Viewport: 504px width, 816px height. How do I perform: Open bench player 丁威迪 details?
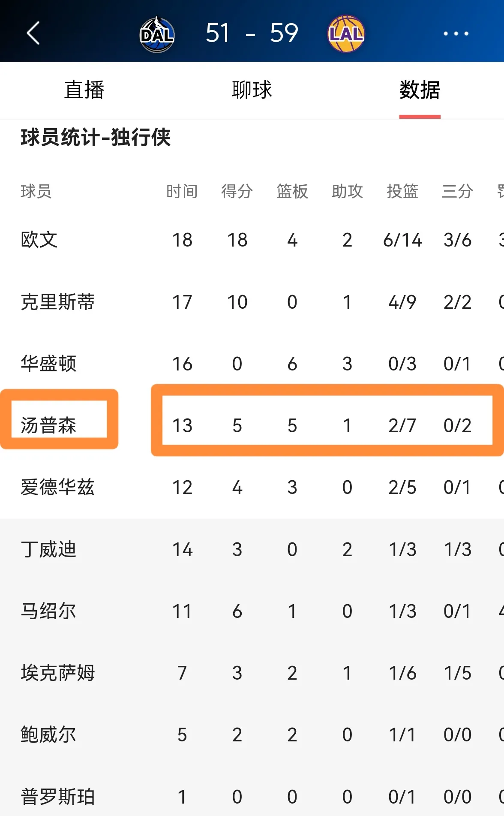[48, 549]
